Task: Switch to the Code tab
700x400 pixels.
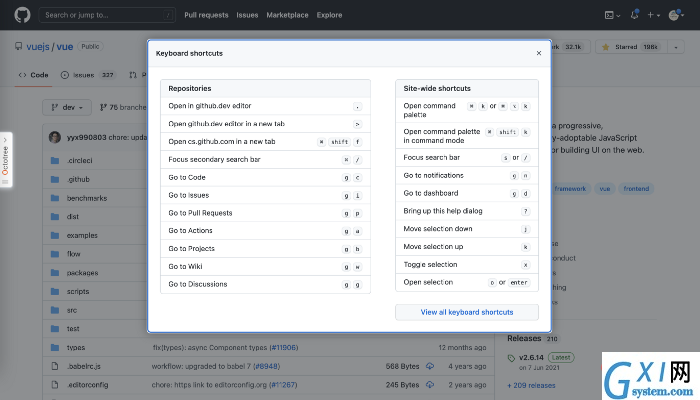Action: (33, 75)
